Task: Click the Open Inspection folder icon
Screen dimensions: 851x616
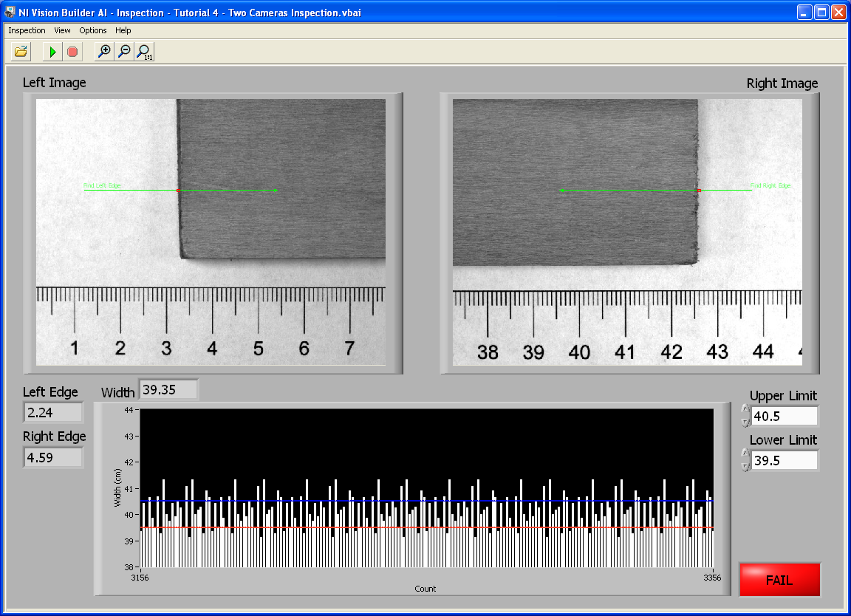Action: coord(21,52)
